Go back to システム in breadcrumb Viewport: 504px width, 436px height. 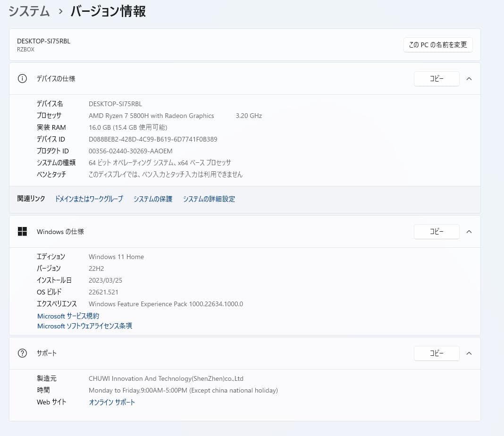pyautogui.click(x=29, y=11)
